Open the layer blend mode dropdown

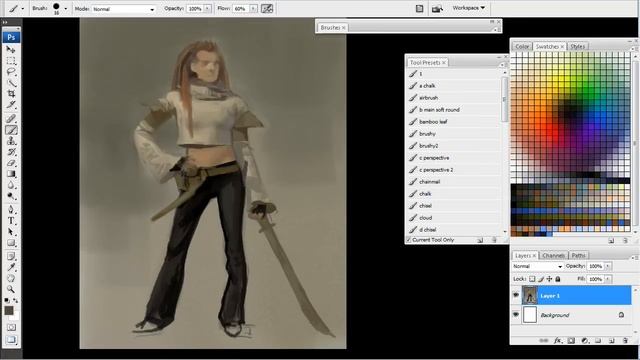537,266
